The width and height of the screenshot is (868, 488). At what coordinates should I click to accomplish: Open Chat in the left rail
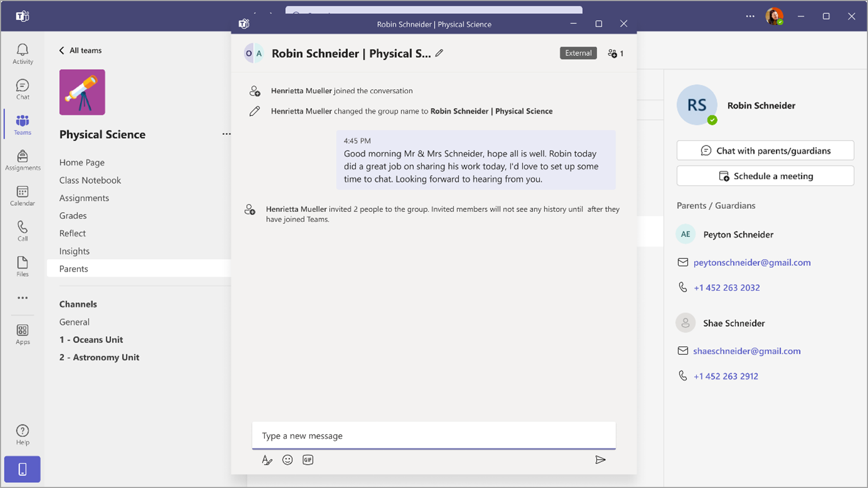(x=22, y=89)
